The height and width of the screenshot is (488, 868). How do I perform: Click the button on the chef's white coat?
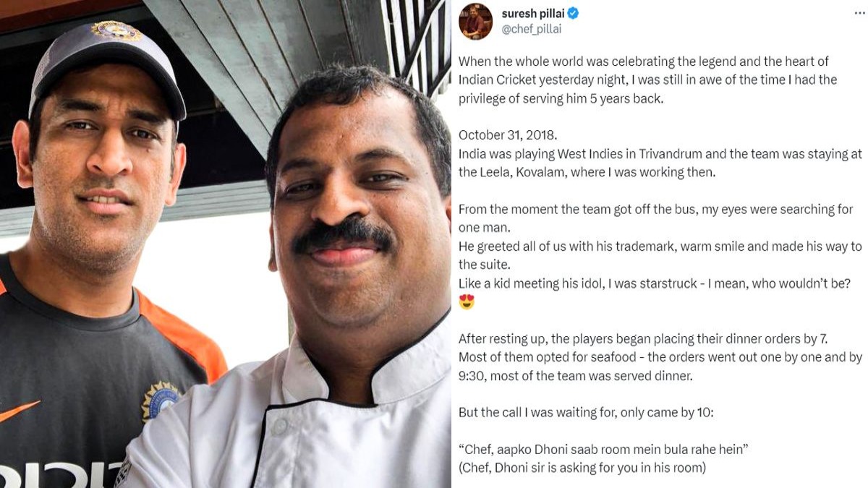click(280, 427)
